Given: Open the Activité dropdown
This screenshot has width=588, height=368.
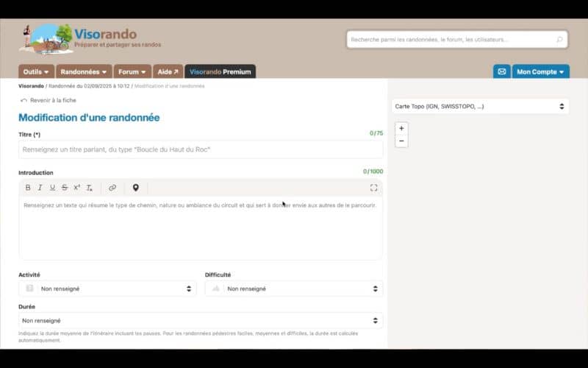Looking at the screenshot, I should (107, 289).
